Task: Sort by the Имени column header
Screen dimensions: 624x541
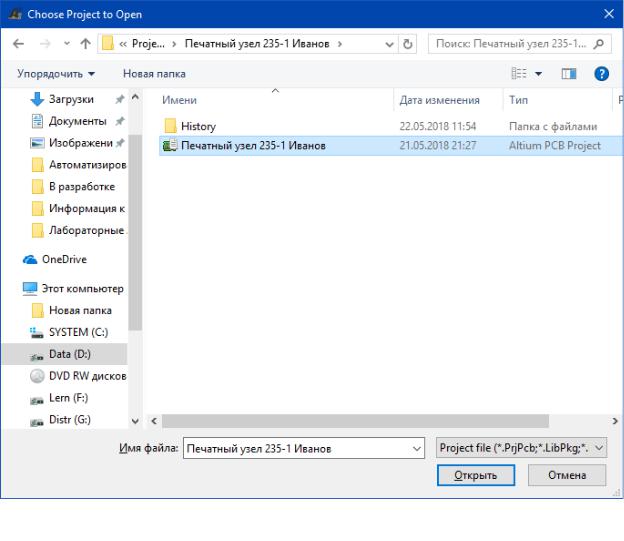Action: point(179,100)
